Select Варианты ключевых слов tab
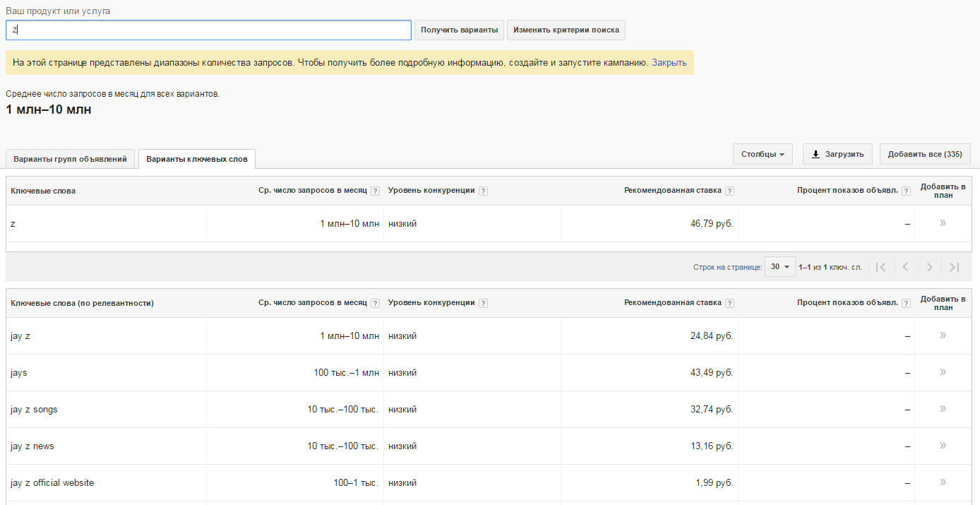 pos(196,159)
